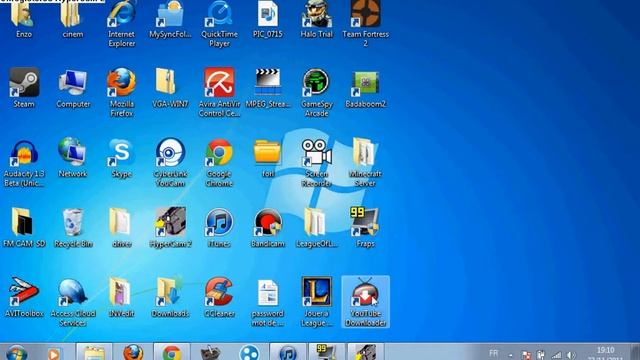Launch QuickTime Player shortcut
640x360 pixels.
coord(219,23)
